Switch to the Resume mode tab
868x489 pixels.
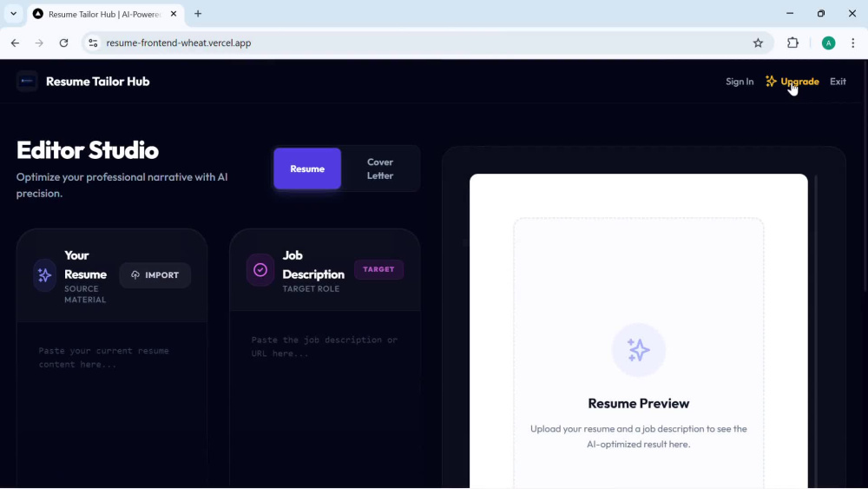(307, 169)
